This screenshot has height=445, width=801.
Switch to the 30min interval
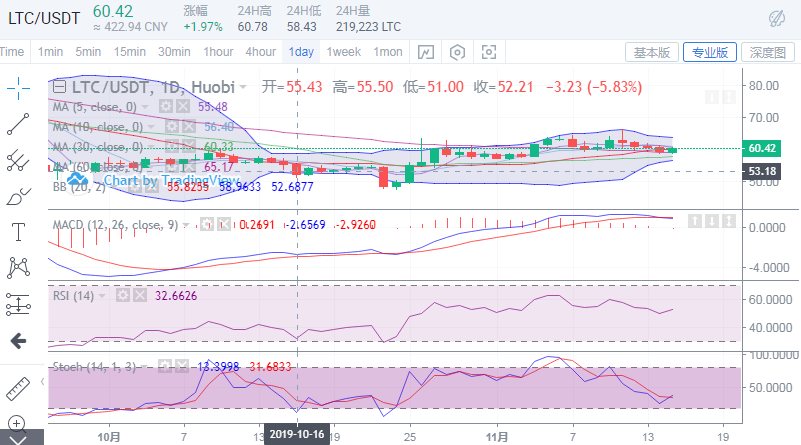[174, 52]
